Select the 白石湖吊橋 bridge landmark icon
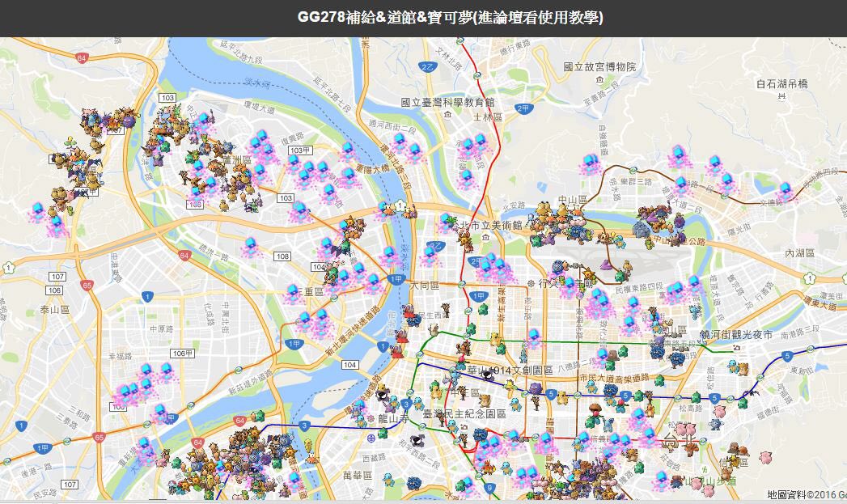The image size is (847, 504). click(x=781, y=97)
